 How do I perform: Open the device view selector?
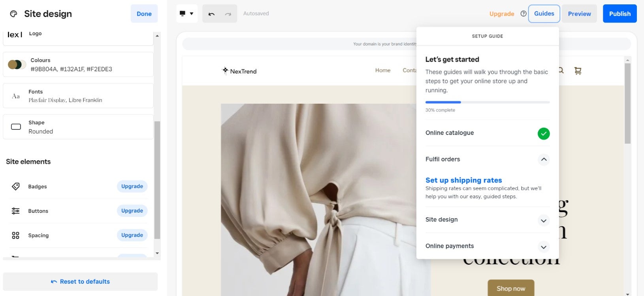(186, 13)
